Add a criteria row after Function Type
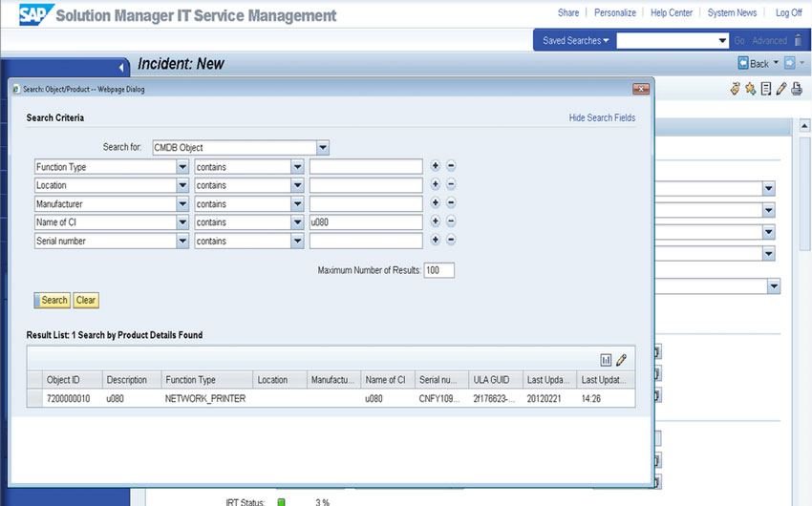 (x=435, y=166)
